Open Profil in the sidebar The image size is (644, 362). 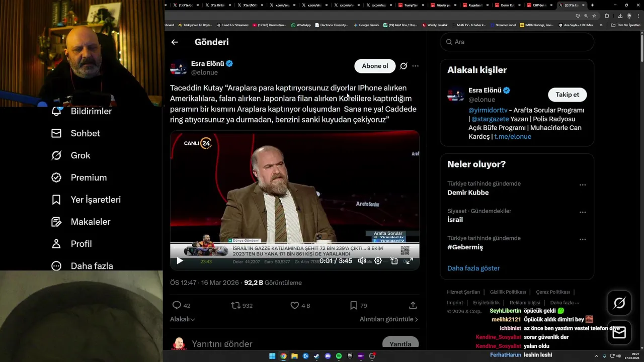(71, 244)
